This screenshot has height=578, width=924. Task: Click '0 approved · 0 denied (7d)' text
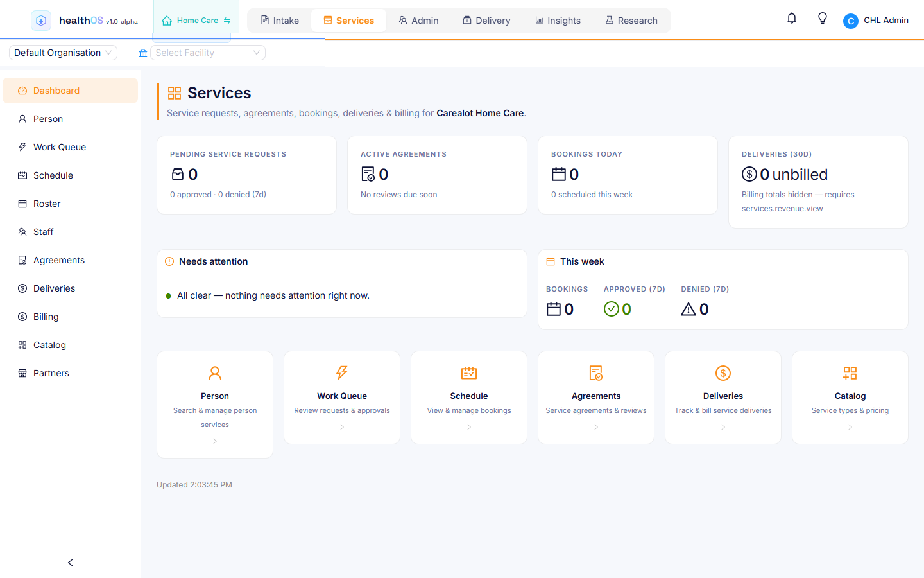[x=218, y=195]
